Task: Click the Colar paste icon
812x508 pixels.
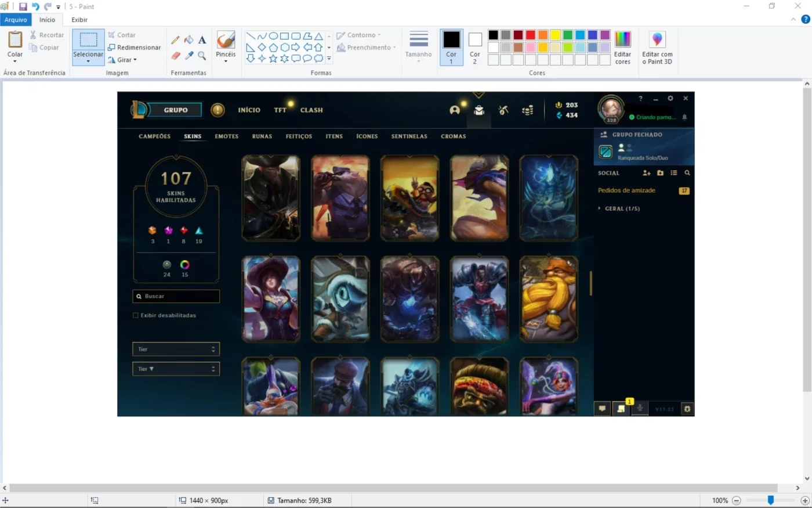Action: tap(15, 39)
